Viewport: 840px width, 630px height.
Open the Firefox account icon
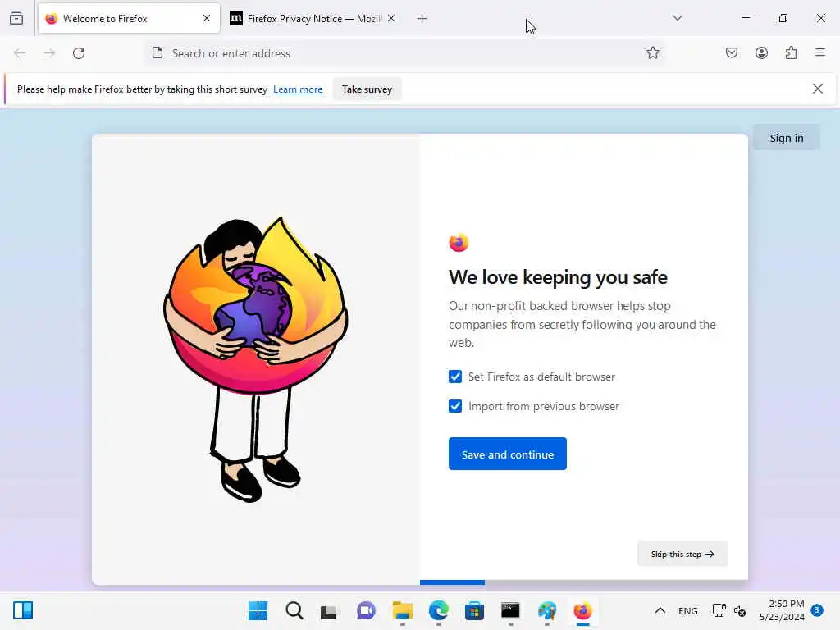pos(761,53)
